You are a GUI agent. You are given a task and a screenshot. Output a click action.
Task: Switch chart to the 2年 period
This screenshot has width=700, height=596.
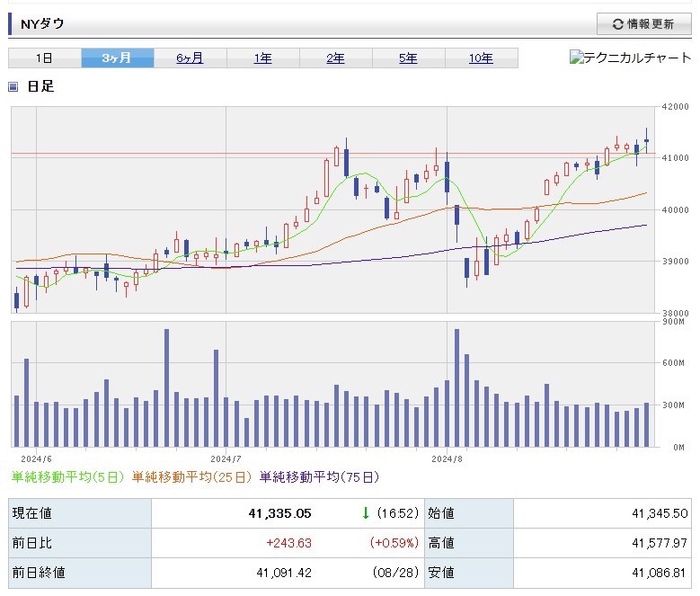coord(335,58)
